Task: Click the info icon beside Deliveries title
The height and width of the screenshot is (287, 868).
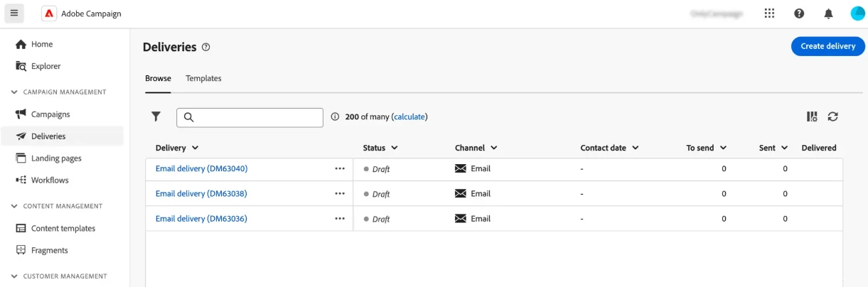Action: (206, 47)
